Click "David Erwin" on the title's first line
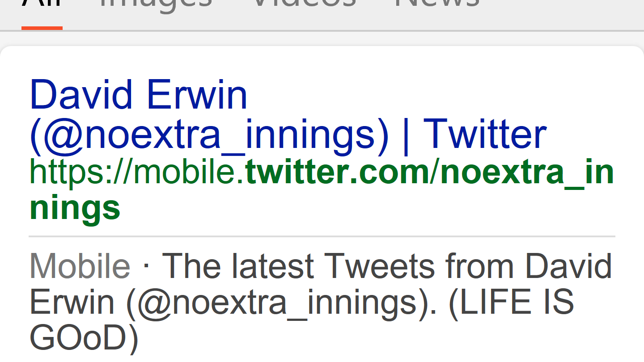This screenshot has width=644, height=362. tap(138, 95)
